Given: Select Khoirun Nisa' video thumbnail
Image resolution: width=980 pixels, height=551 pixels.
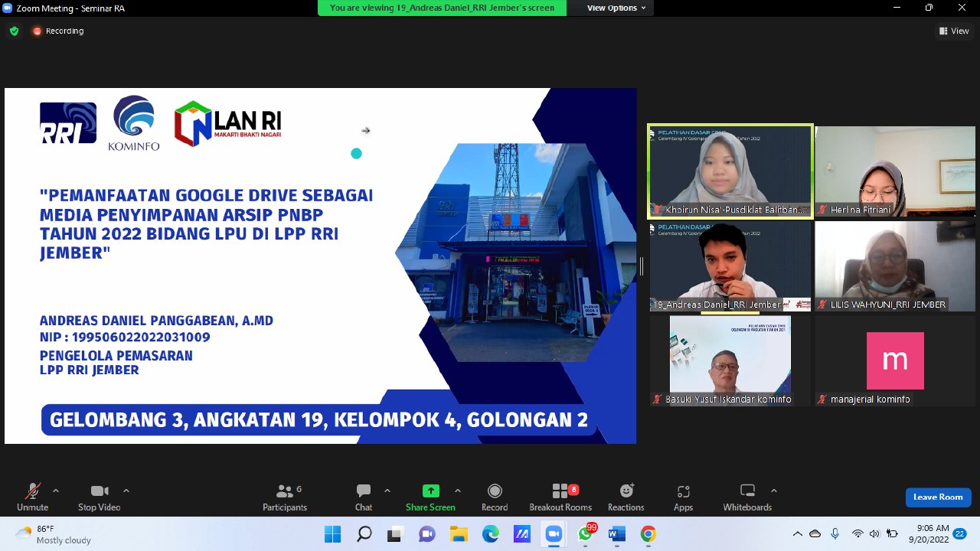Looking at the screenshot, I should pyautogui.click(x=730, y=171).
